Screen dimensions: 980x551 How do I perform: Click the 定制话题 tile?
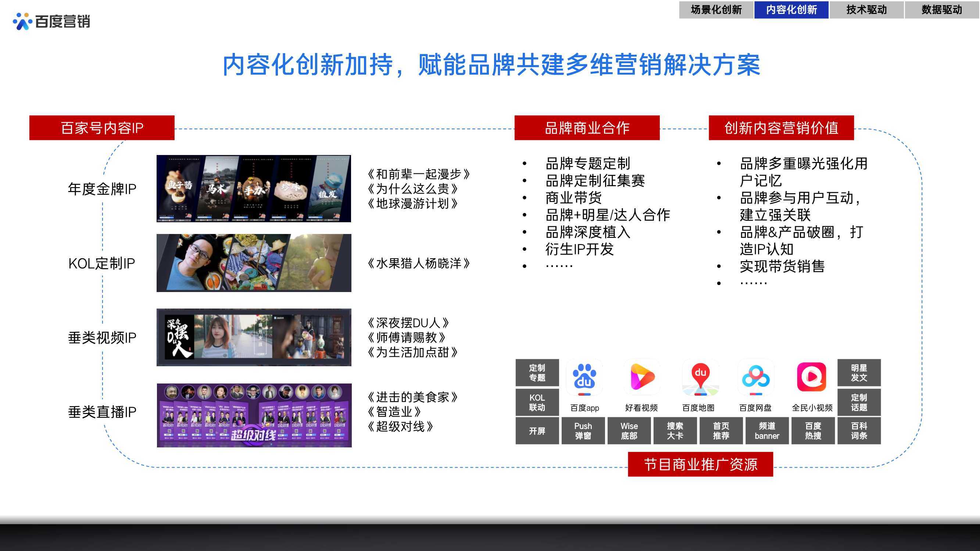coord(859,402)
